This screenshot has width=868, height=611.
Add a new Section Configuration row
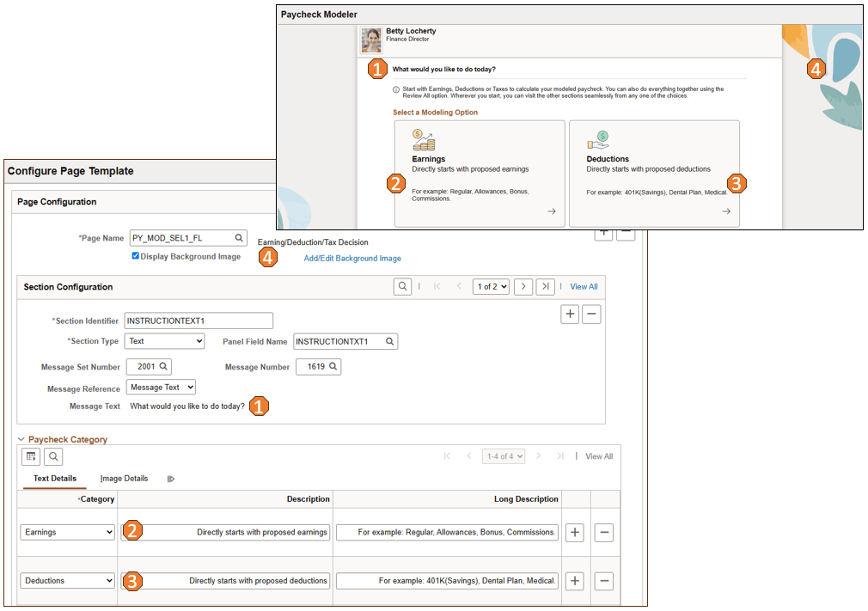[x=570, y=314]
